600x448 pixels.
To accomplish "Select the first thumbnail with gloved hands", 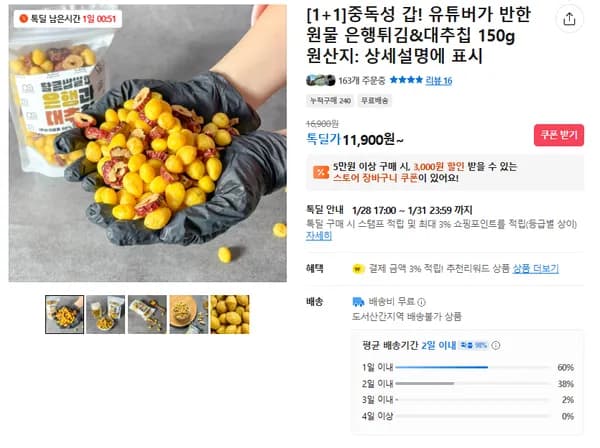I will point(64,314).
